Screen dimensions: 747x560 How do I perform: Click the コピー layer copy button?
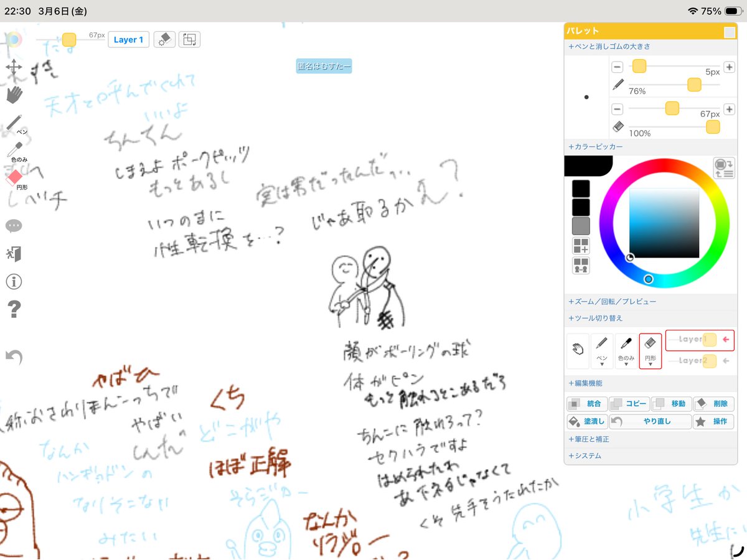[x=629, y=404]
